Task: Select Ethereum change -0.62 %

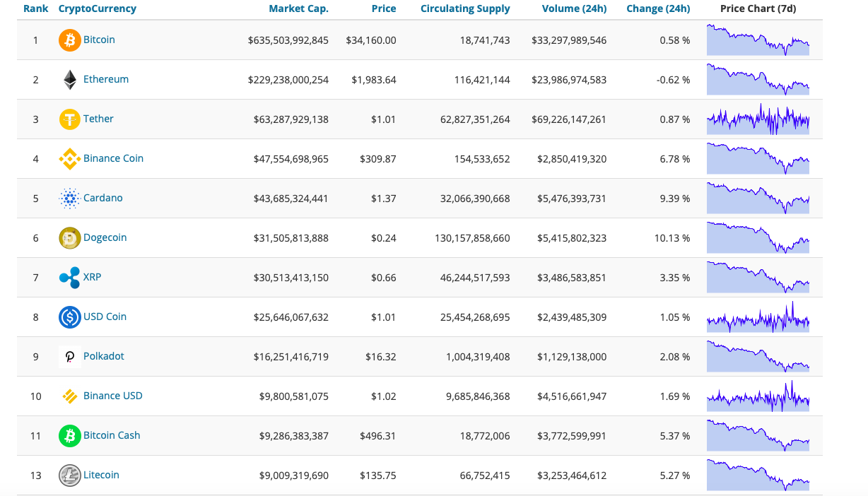Action: pyautogui.click(x=673, y=80)
